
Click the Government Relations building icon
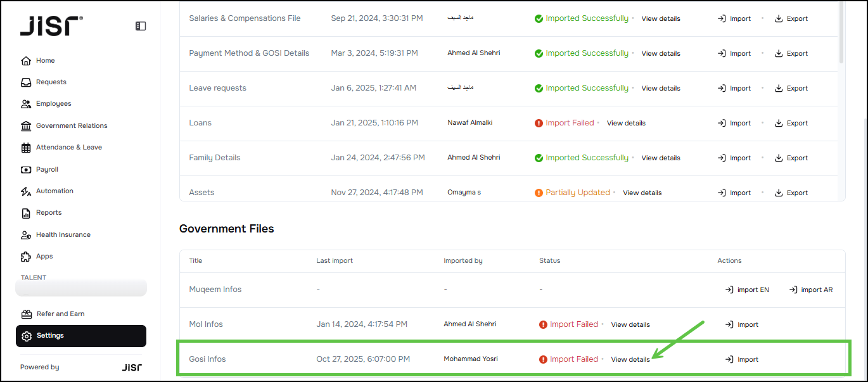tap(26, 125)
